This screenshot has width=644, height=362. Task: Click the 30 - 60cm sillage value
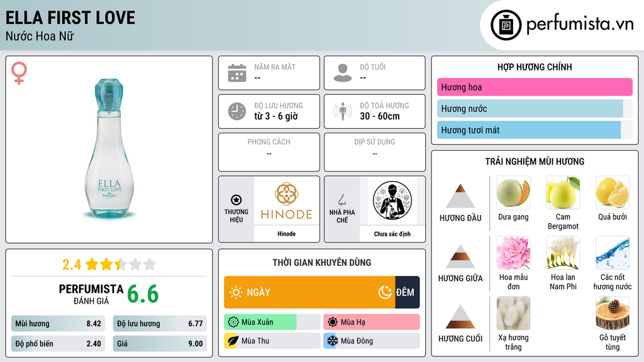tap(379, 116)
